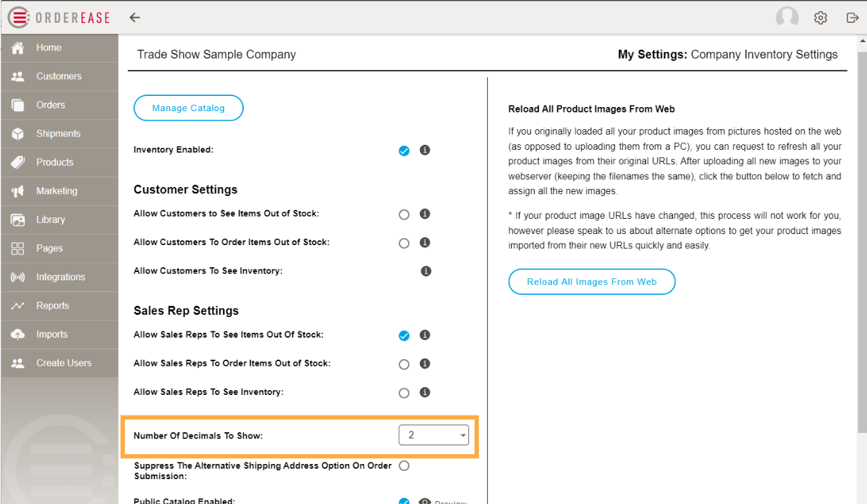Image resolution: width=867 pixels, height=504 pixels.
Task: Turn off Allow Sales Reps To See Items Out Of Stock
Action: pos(404,335)
